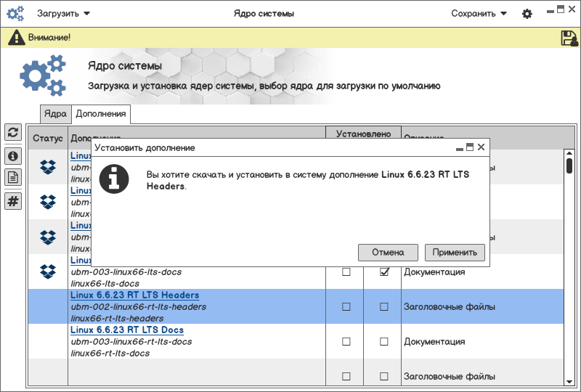Click the dialog information circle icon
The width and height of the screenshot is (581, 392).
[114, 179]
